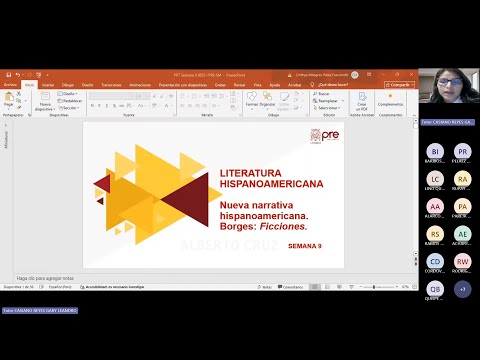Image resolution: width=480 pixels, height=360 pixels.
Task: Click the notes area 'Haga clic para agregar notas'
Action: pos(45,278)
